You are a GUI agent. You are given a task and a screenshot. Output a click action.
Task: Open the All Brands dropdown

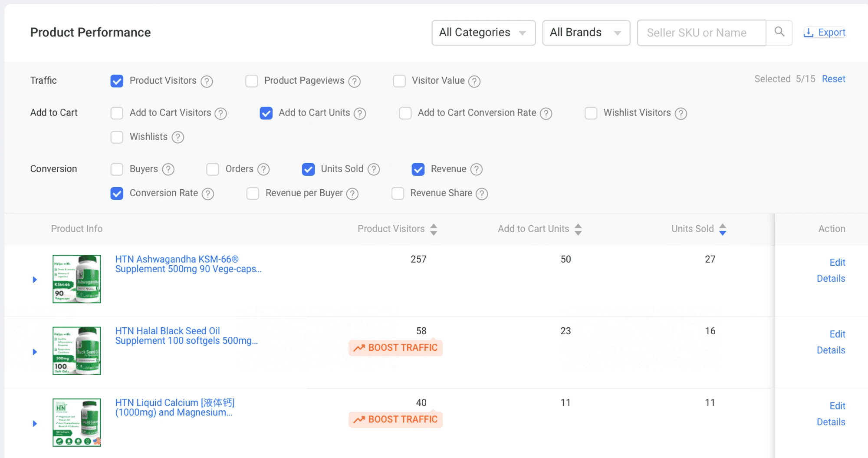coord(585,33)
